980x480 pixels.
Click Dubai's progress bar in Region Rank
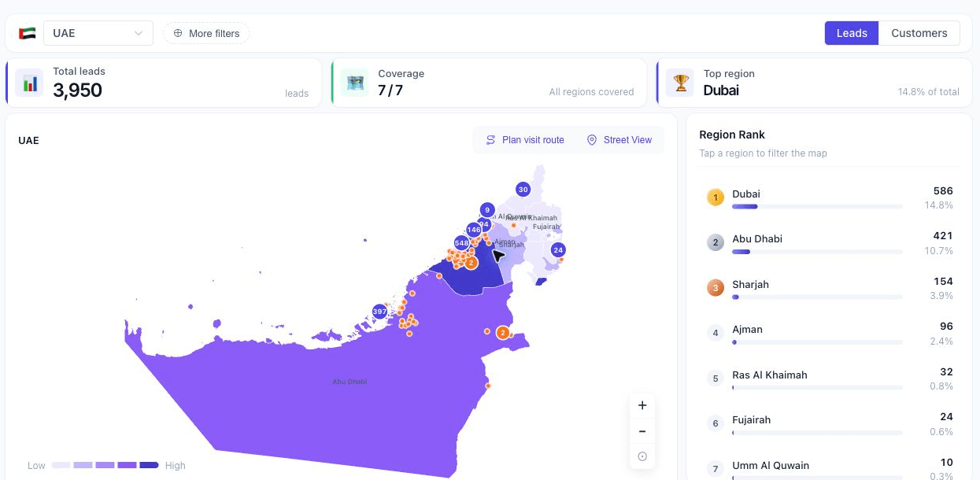tap(817, 207)
